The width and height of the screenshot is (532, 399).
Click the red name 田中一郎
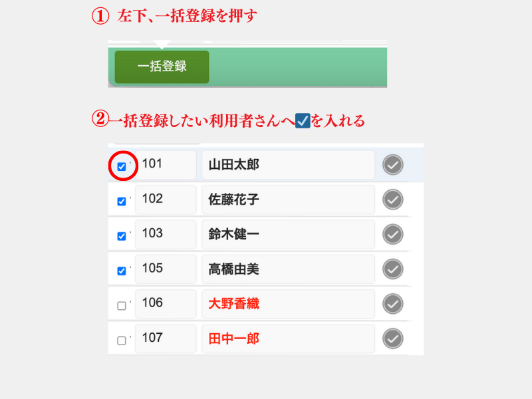[234, 338]
